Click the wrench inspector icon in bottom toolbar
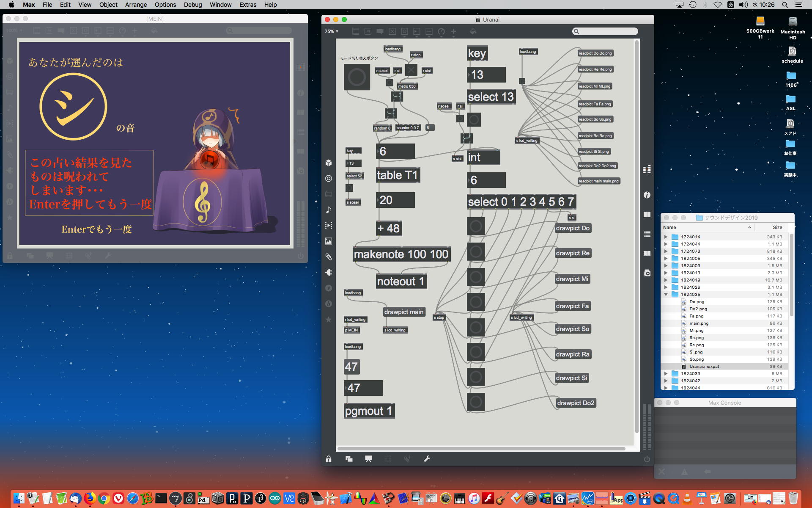Viewport: 812px width, 508px height. [427, 459]
